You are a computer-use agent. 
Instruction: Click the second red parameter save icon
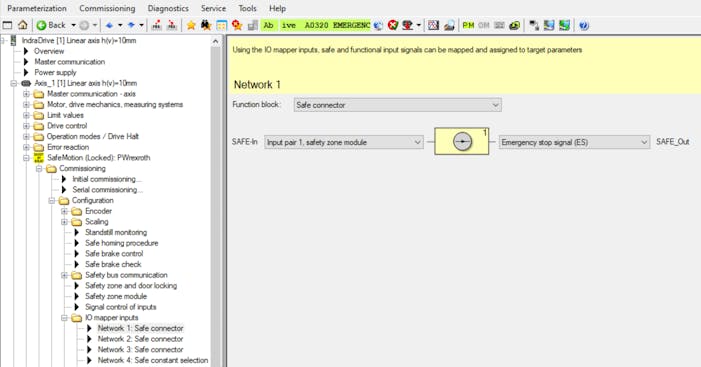coord(172,25)
